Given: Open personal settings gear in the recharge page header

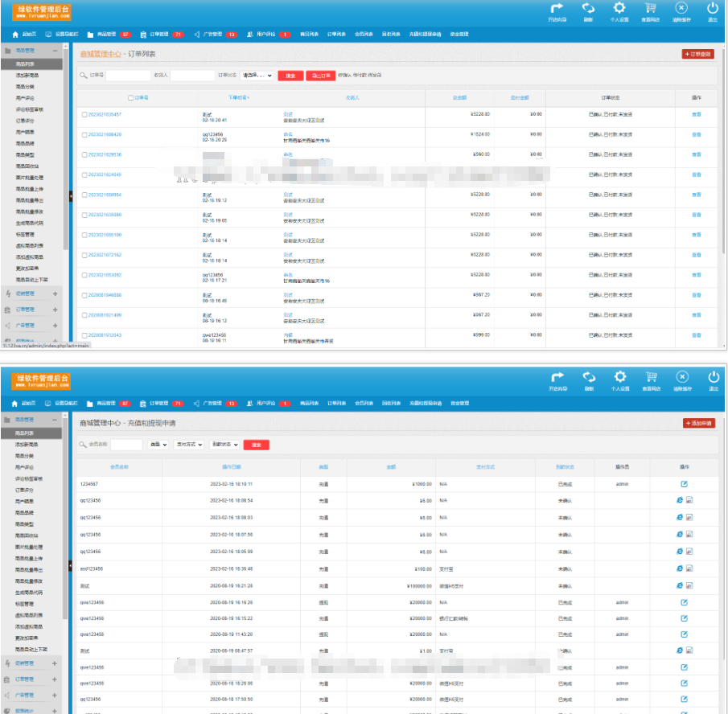Looking at the screenshot, I should pyautogui.click(x=619, y=375).
